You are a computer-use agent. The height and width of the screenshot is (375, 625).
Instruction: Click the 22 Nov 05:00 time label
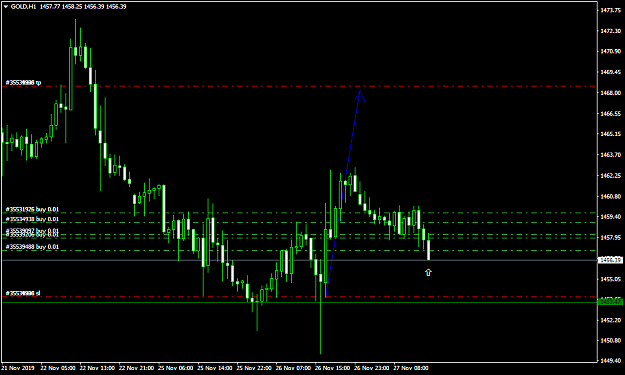(x=58, y=368)
